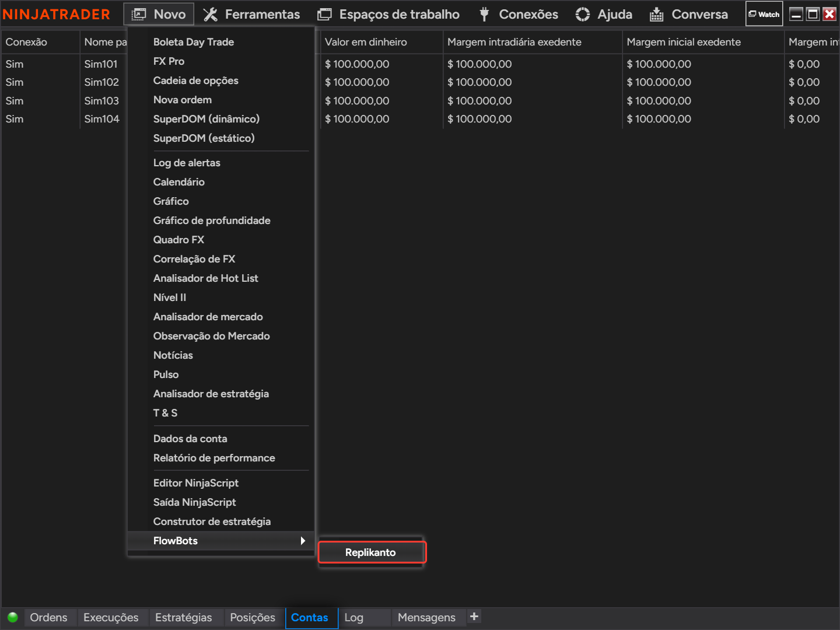
Task: Click the Conversa chat icon
Action: [657, 15]
